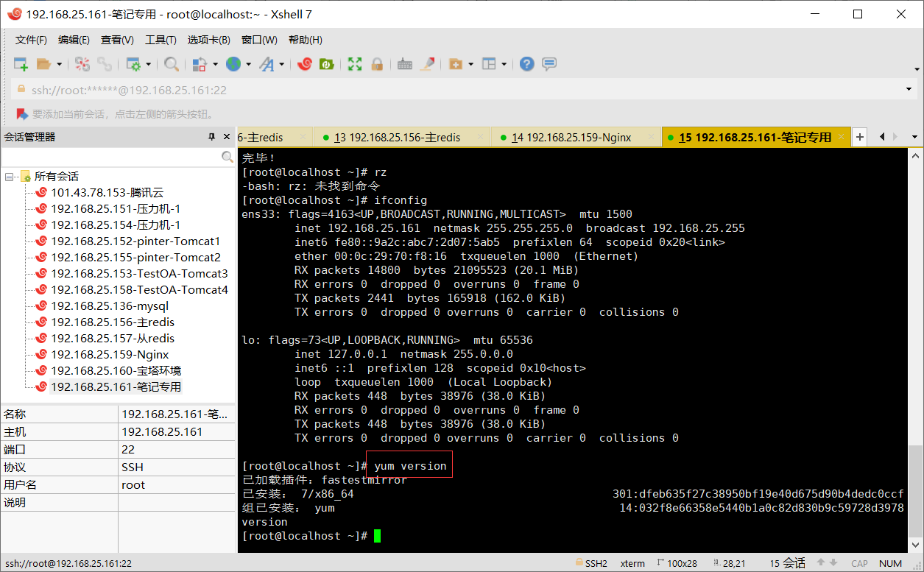Click the chat feedback bubble icon
This screenshot has height=572, width=924.
coord(549,65)
